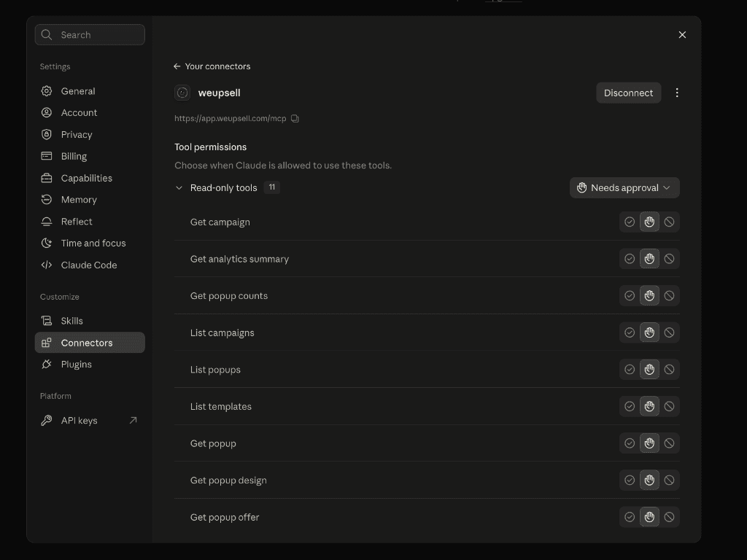Require approval for Get popup counts
This screenshot has height=560, width=747.
649,296
